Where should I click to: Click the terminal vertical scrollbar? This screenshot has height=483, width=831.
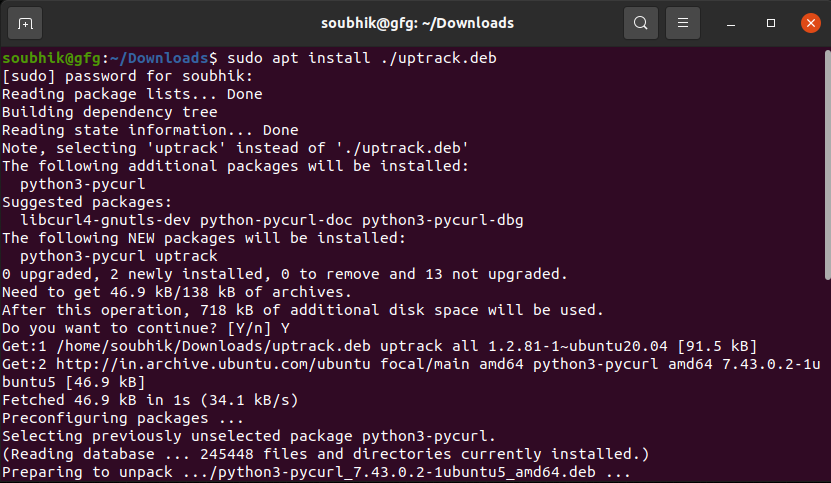pyautogui.click(x=825, y=160)
